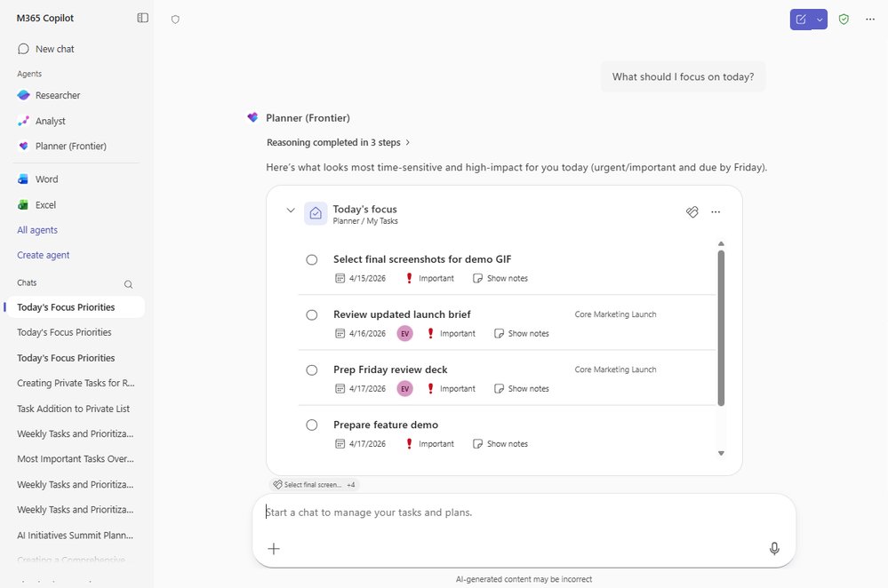888x588 pixels.
Task: Open the green safety shield indicator
Action: [843, 19]
